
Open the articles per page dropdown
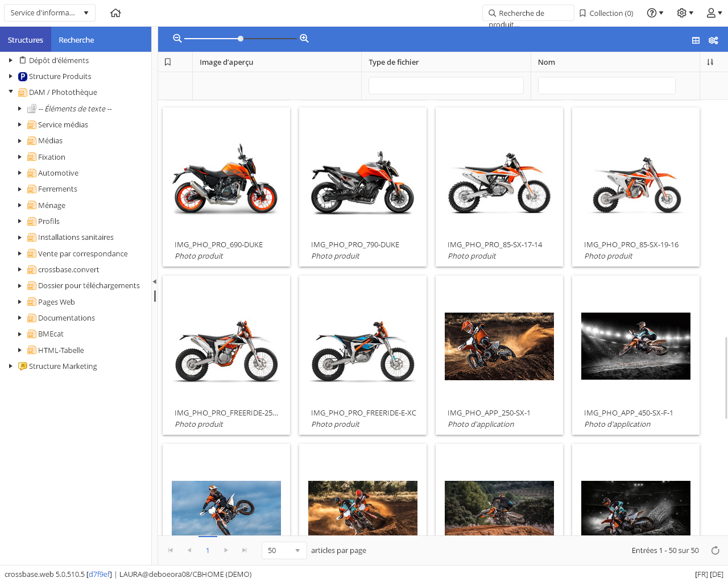click(284, 550)
